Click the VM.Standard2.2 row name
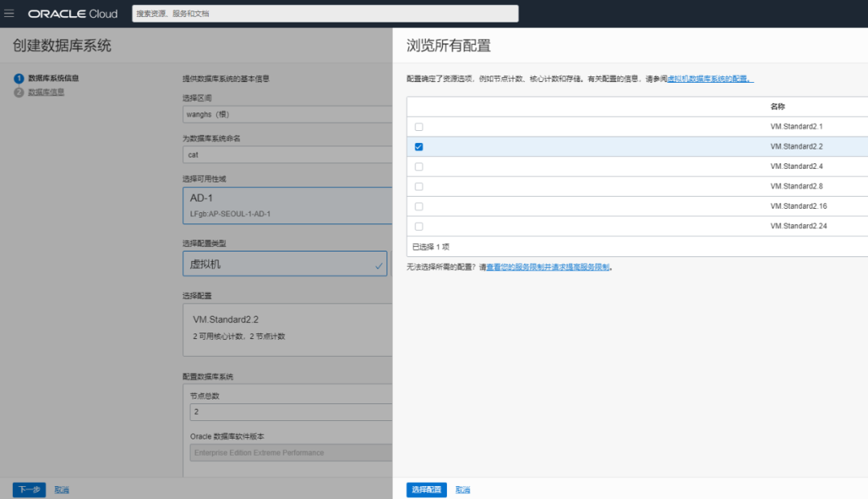This screenshot has height=499, width=868. point(796,146)
